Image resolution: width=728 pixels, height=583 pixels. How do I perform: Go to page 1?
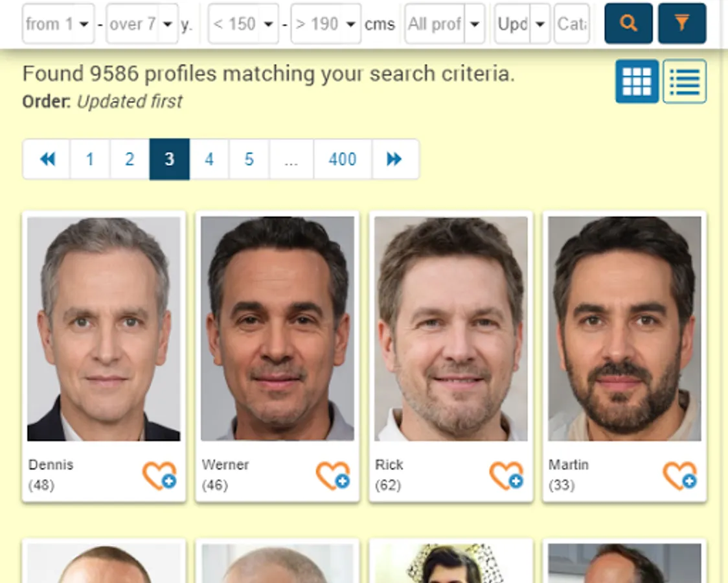[x=90, y=159]
